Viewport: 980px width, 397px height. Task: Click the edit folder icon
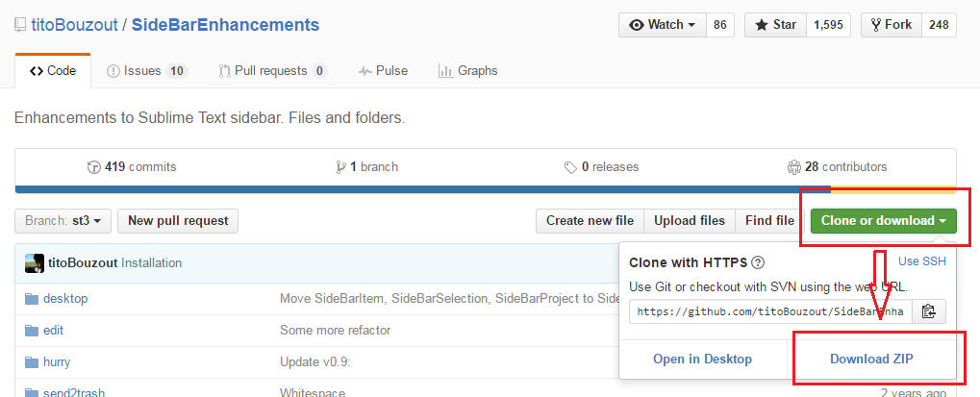32,331
